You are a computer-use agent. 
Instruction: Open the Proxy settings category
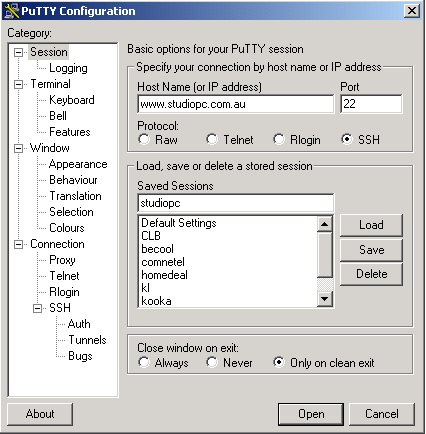pyautogui.click(x=62, y=260)
